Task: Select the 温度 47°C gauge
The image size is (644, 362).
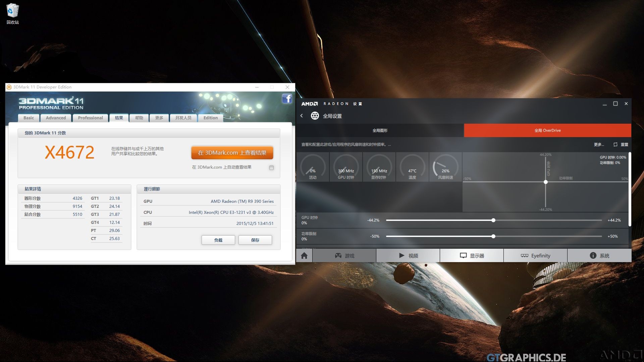Action: point(412,167)
